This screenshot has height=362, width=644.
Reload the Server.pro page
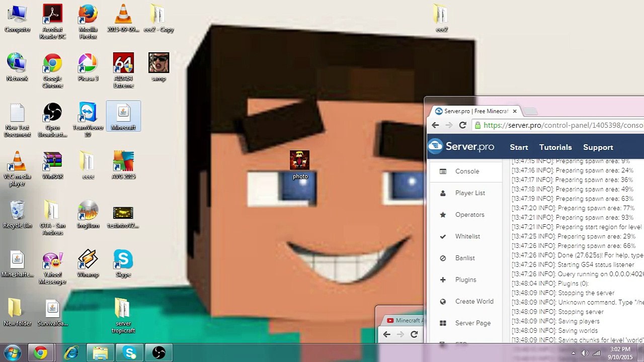point(463,125)
